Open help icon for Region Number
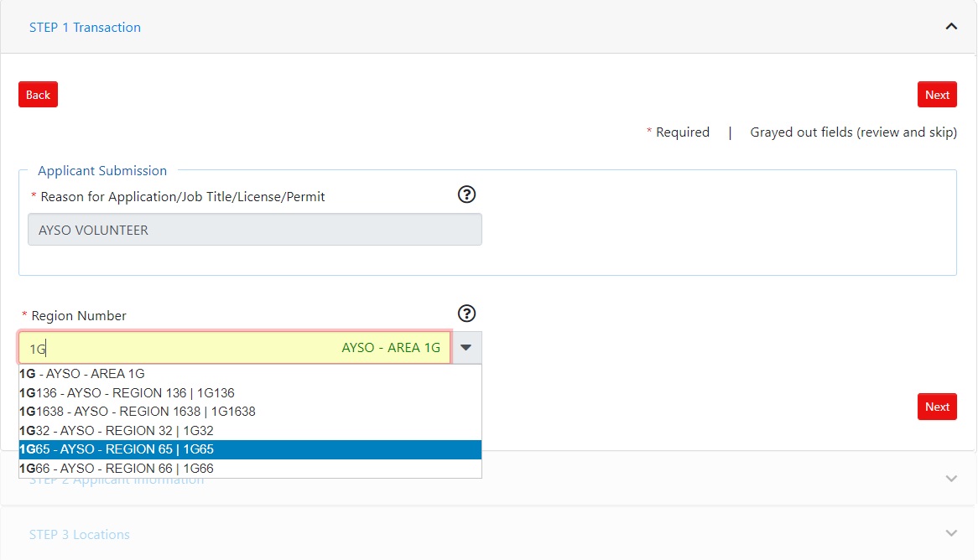Image resolution: width=978 pixels, height=560 pixels. tap(466, 314)
